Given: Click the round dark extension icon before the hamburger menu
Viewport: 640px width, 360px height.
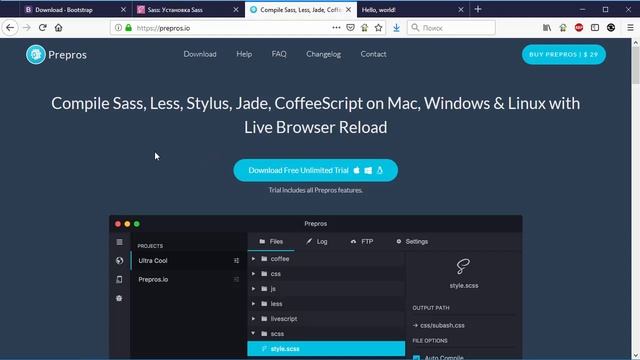Looking at the screenshot, I should [611, 28].
